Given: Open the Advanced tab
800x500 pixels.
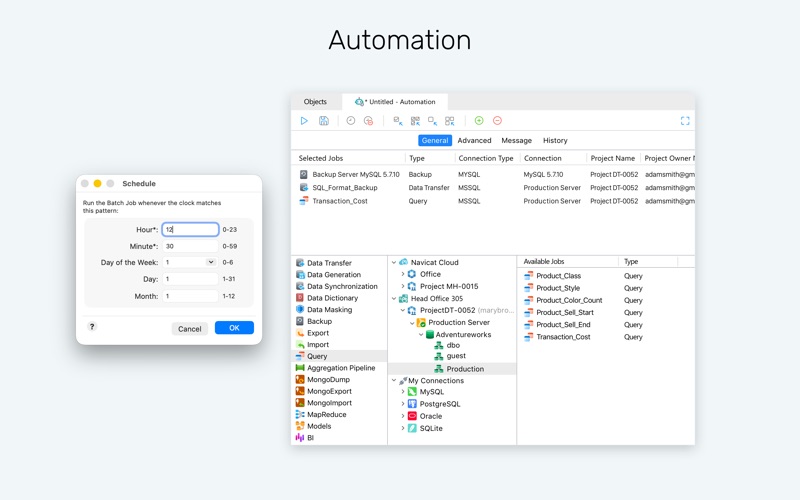Looking at the screenshot, I should (x=474, y=140).
